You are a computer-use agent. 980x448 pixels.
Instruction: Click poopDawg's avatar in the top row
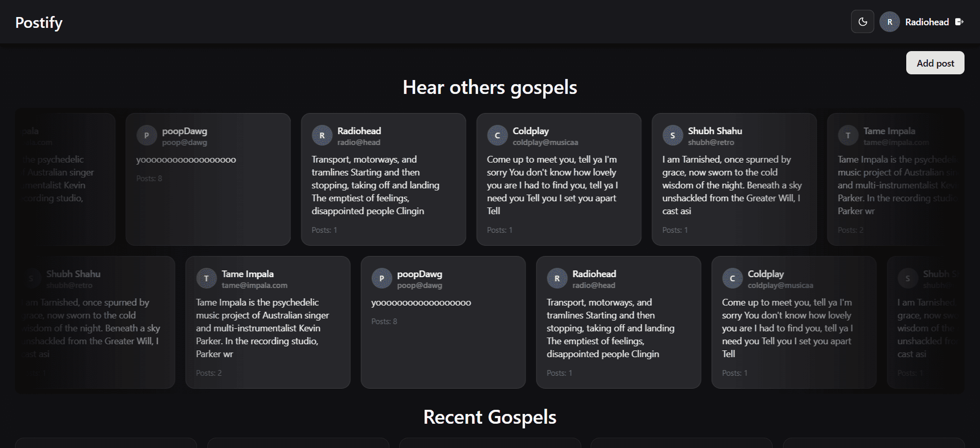tap(146, 136)
